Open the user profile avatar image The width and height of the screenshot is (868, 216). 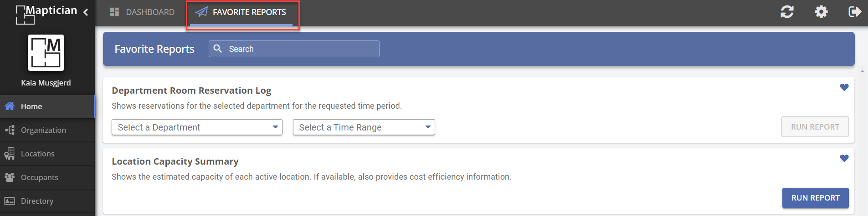point(46,53)
